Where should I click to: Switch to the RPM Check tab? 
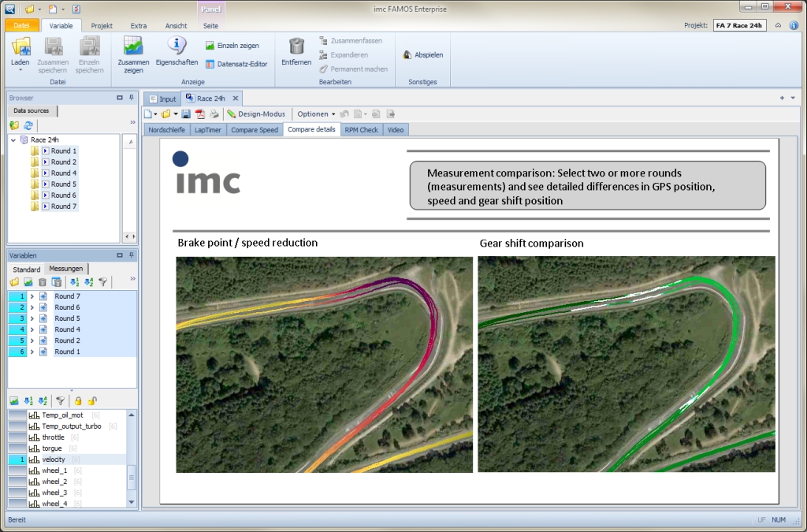pyautogui.click(x=361, y=130)
